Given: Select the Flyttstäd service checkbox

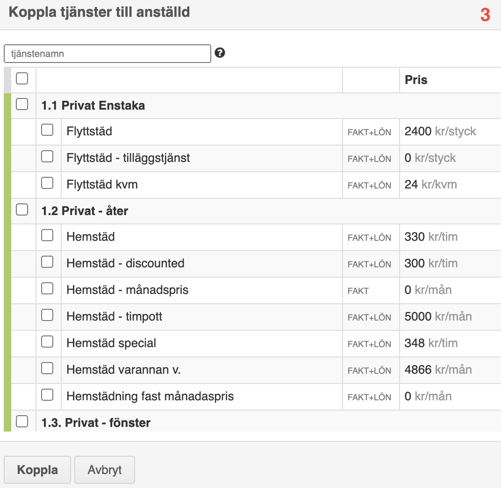Looking at the screenshot, I should coord(47,130).
